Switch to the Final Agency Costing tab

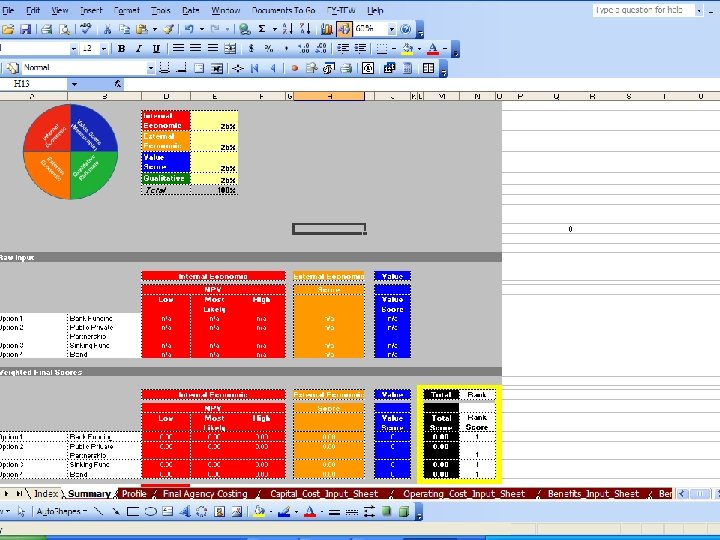[205, 494]
